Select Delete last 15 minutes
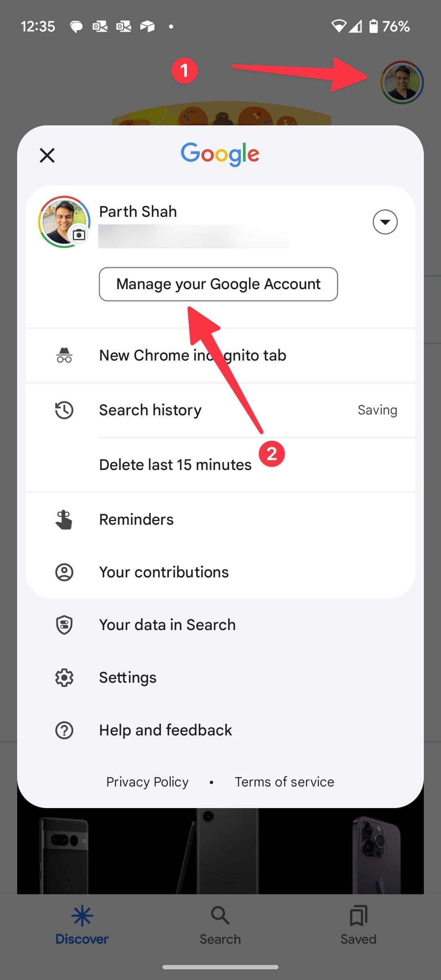The width and height of the screenshot is (441, 980). (x=175, y=464)
